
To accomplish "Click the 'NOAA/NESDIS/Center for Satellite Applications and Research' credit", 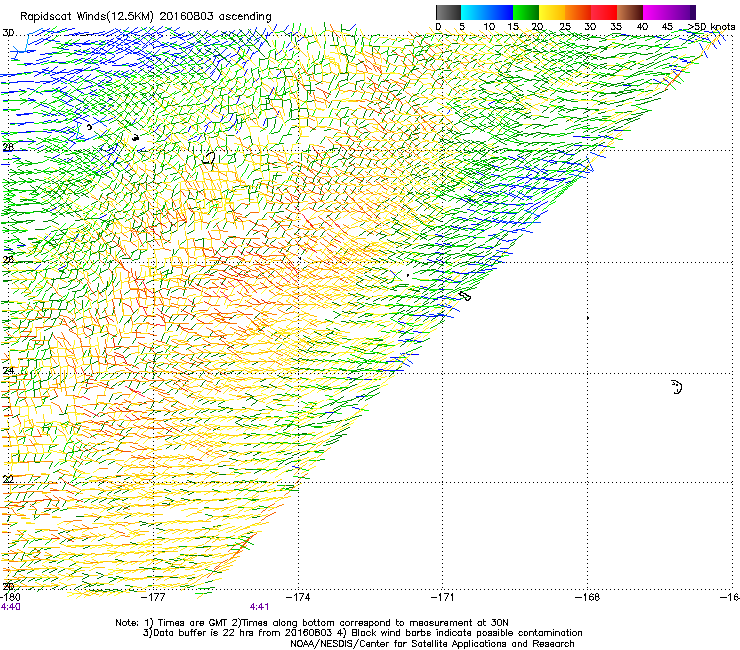I will pyautogui.click(x=432, y=644).
